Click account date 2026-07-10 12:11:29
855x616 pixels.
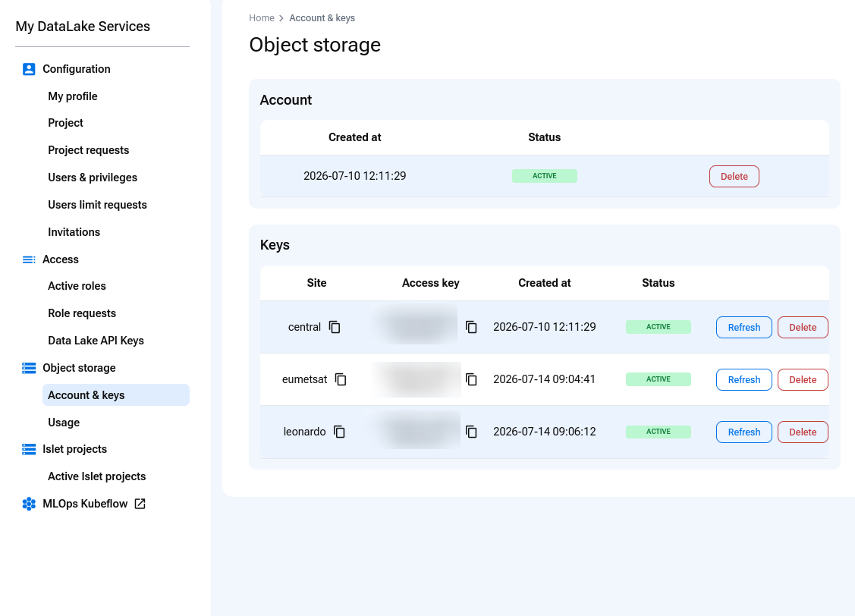(355, 176)
